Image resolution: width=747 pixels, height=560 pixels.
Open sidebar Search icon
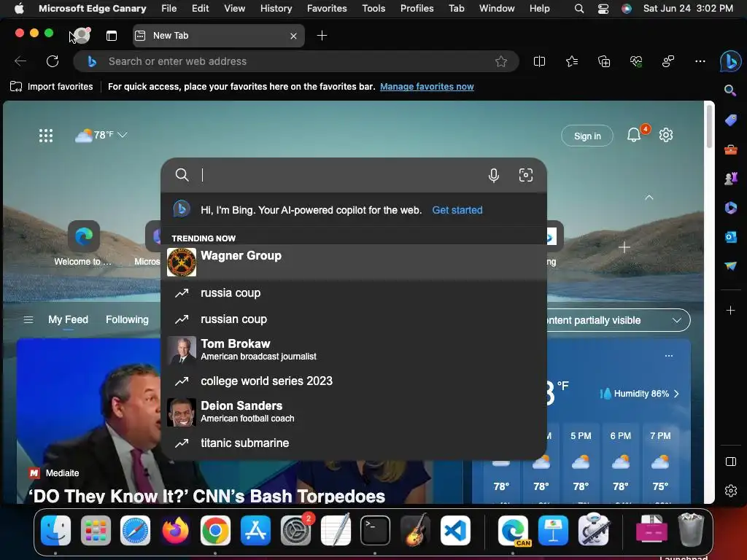(x=730, y=90)
